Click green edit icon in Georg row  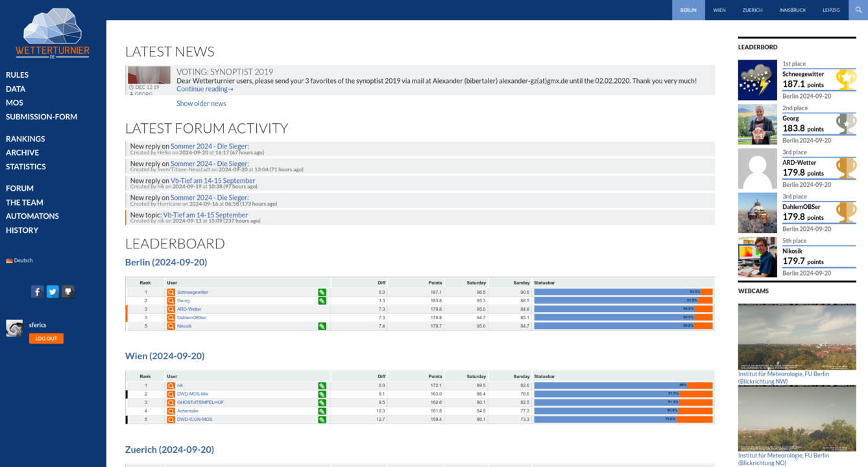click(322, 301)
